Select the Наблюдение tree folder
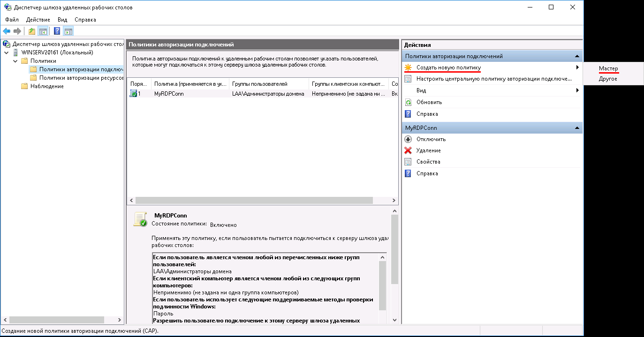The width and height of the screenshot is (644, 337). (47, 86)
